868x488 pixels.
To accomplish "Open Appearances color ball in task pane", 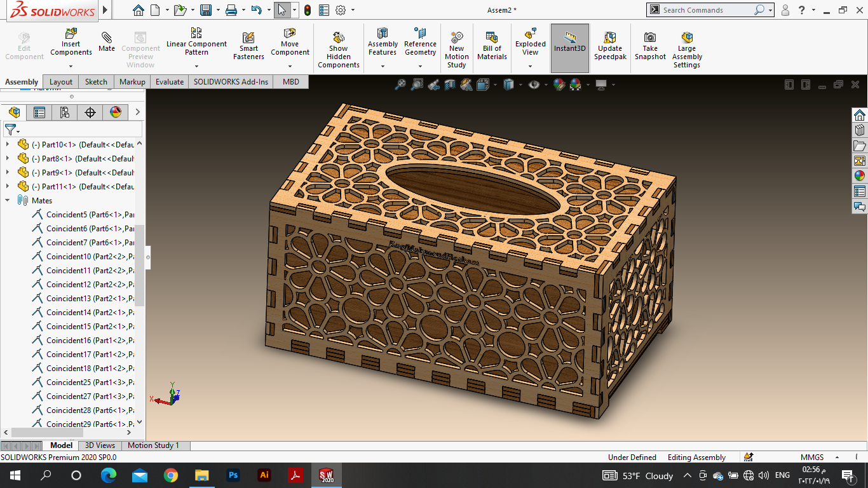I will click(x=859, y=176).
